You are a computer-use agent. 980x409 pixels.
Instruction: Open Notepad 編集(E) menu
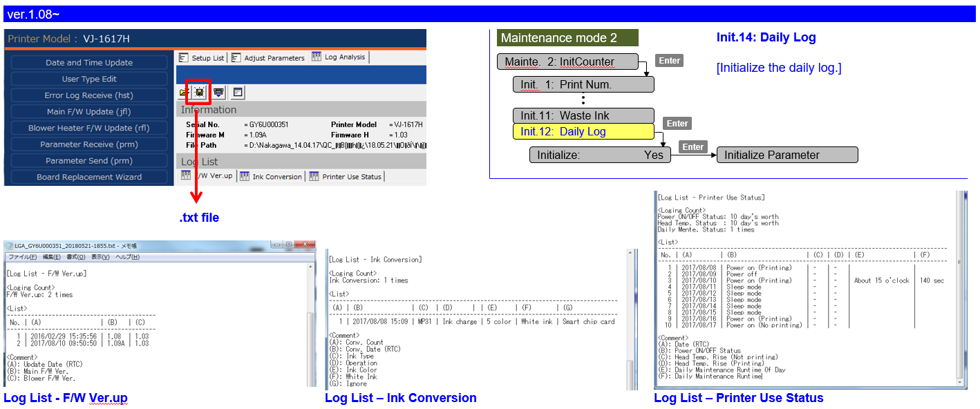[x=52, y=257]
